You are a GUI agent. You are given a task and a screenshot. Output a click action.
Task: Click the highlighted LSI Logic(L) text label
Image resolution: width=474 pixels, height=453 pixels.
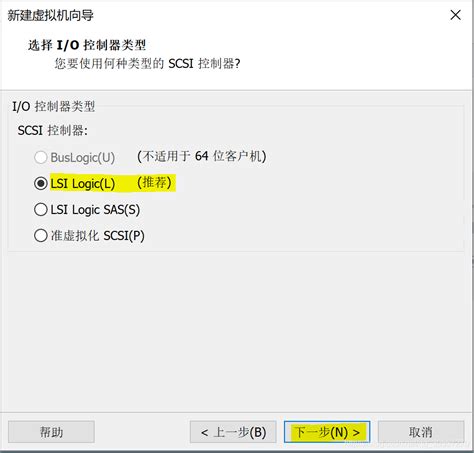[x=83, y=184]
